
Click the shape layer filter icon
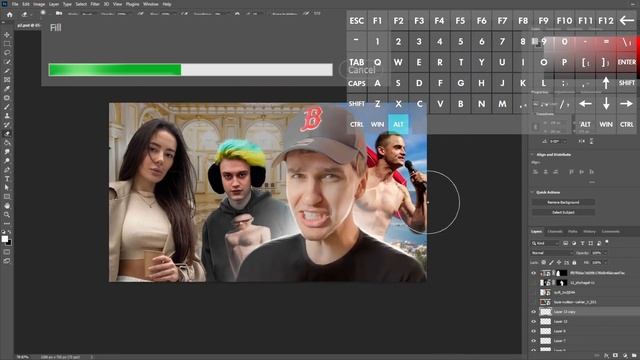(x=591, y=243)
